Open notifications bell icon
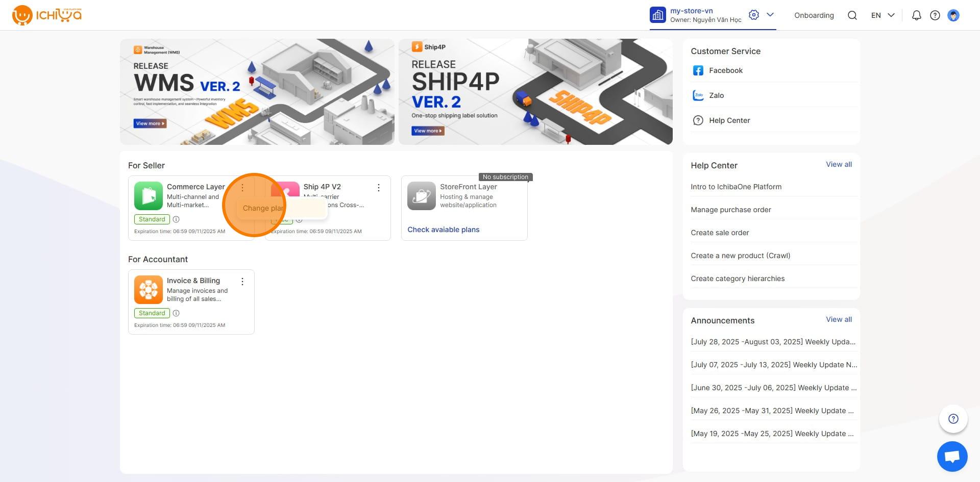Viewport: 980px width, 482px height. pyautogui.click(x=917, y=15)
